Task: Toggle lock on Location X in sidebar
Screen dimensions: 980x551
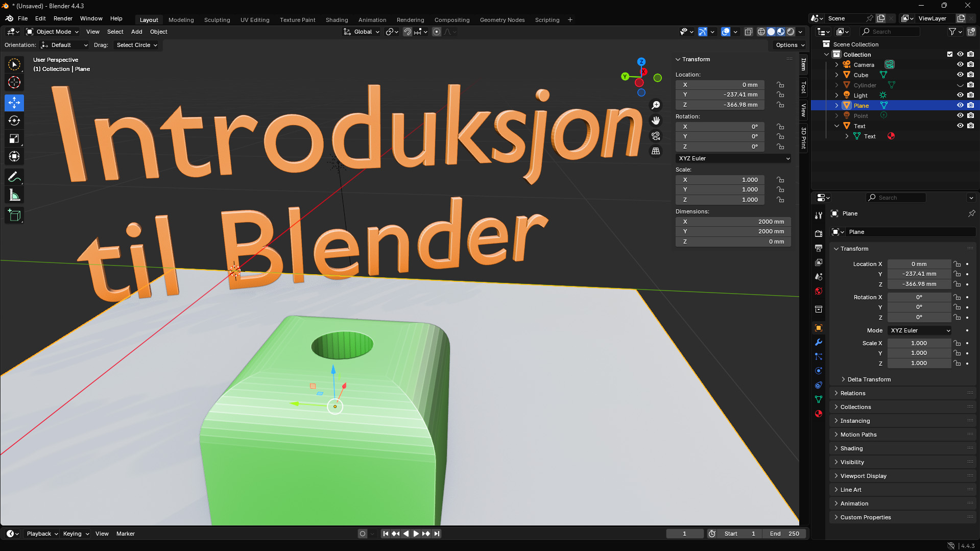Action: [x=780, y=85]
